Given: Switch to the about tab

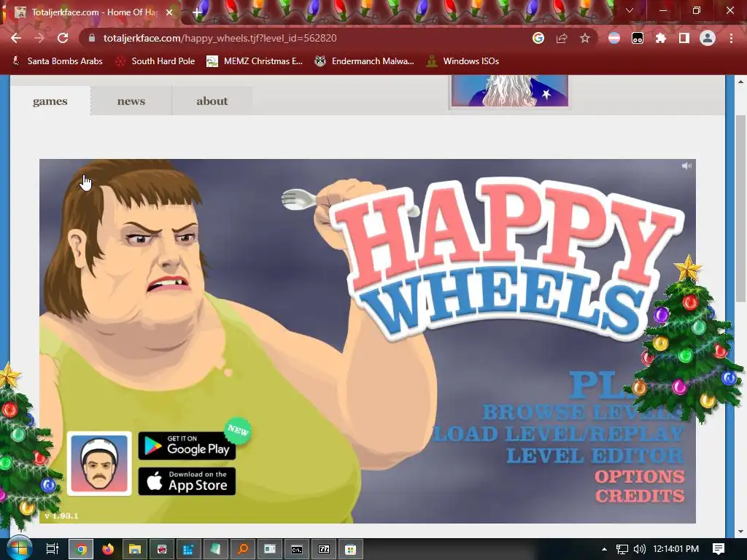Looking at the screenshot, I should 212,101.
